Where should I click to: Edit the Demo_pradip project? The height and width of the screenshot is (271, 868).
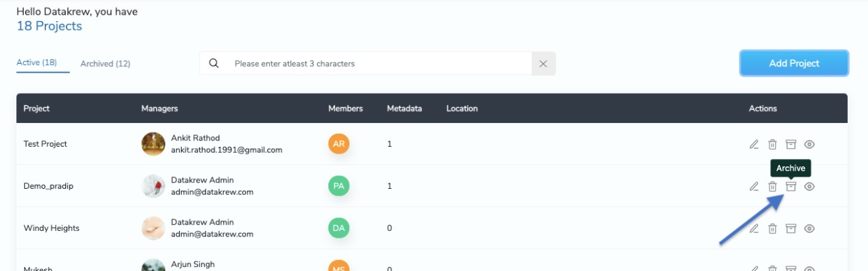[754, 186]
